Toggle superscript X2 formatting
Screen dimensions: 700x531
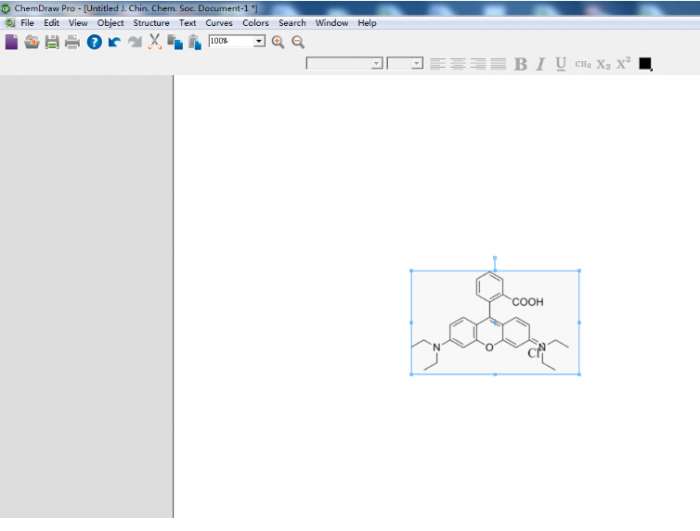click(623, 63)
